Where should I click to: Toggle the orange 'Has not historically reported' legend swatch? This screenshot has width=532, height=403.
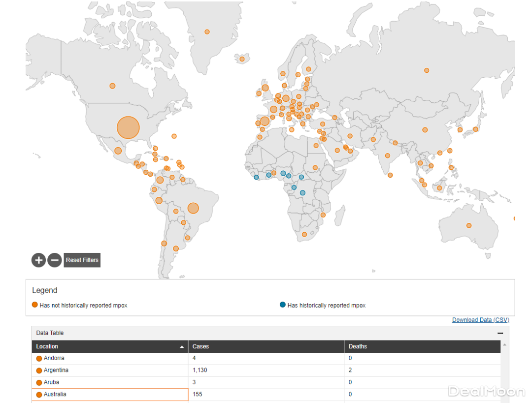click(35, 305)
